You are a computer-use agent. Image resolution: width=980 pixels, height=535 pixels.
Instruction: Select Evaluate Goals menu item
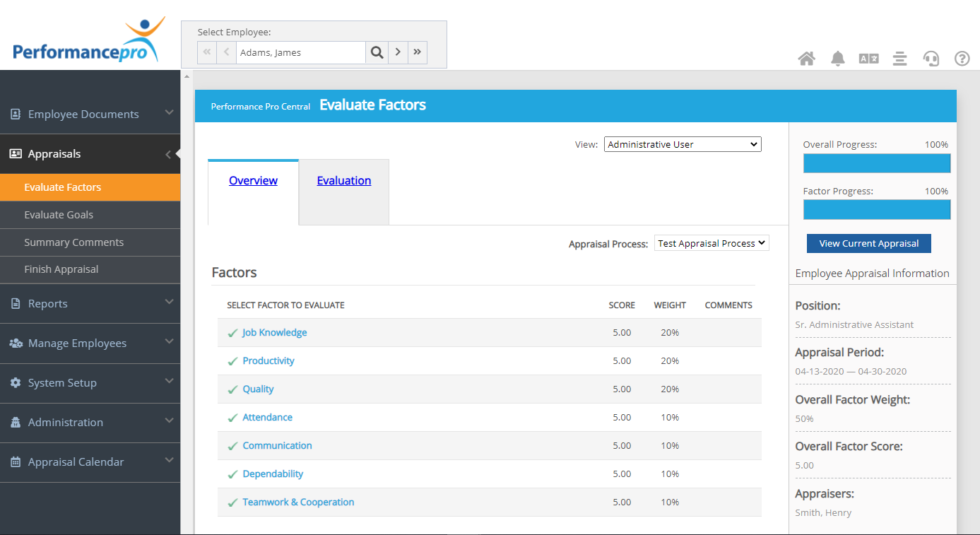[x=90, y=215]
